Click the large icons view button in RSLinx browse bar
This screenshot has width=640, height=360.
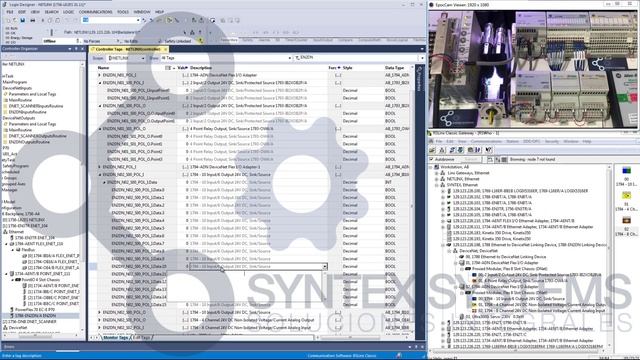498,160
